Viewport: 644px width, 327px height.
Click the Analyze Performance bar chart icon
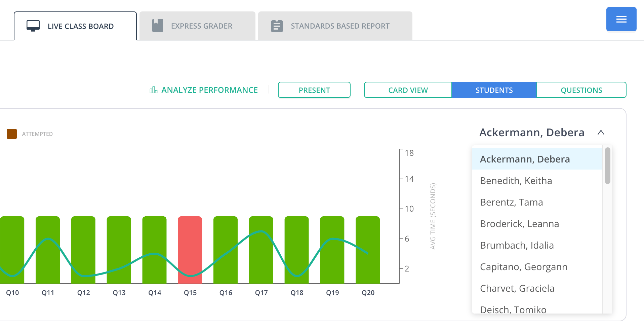(x=153, y=90)
